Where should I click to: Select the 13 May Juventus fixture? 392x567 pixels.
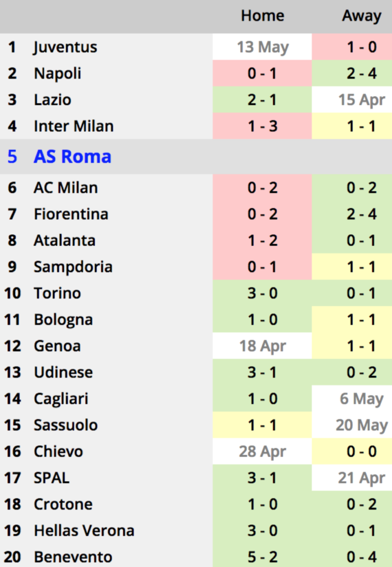pyautogui.click(x=262, y=47)
